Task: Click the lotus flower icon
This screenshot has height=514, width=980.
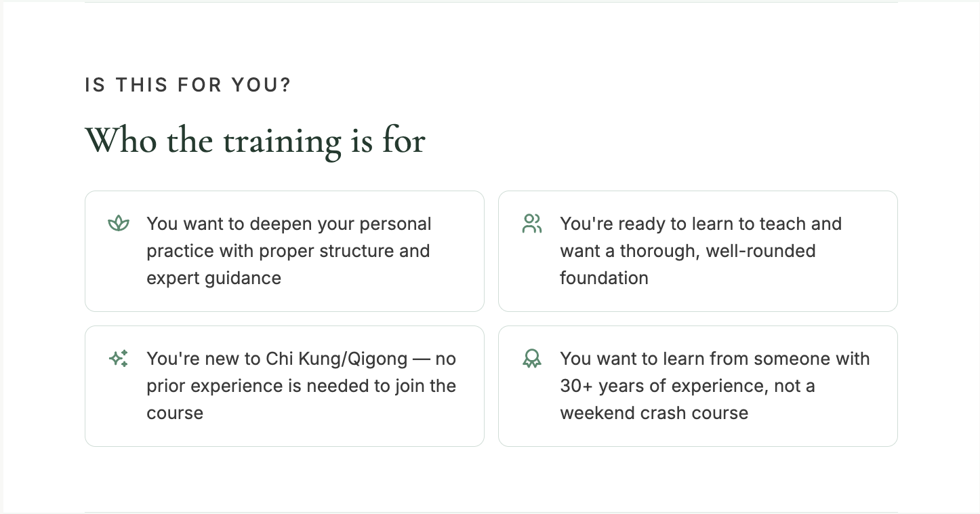Action: click(119, 223)
